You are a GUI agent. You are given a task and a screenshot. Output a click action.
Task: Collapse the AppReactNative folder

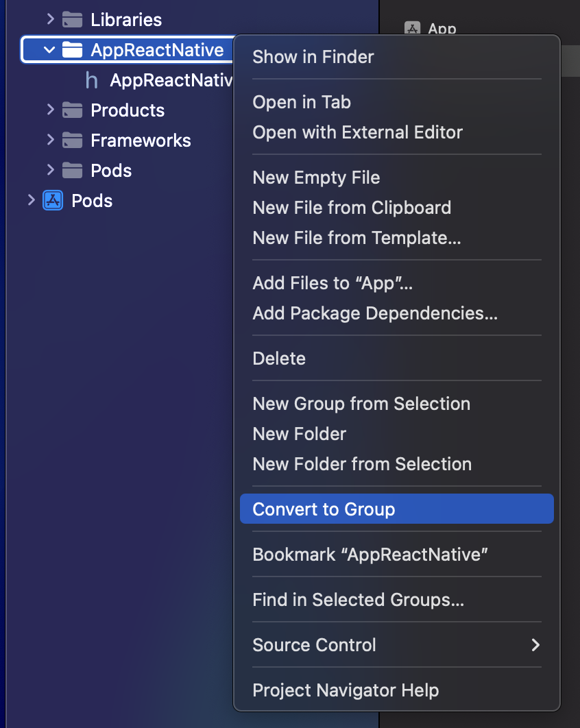coord(49,50)
